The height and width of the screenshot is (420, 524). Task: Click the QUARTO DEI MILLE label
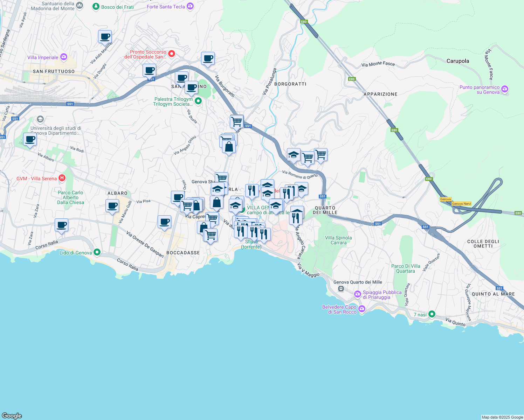(325, 210)
